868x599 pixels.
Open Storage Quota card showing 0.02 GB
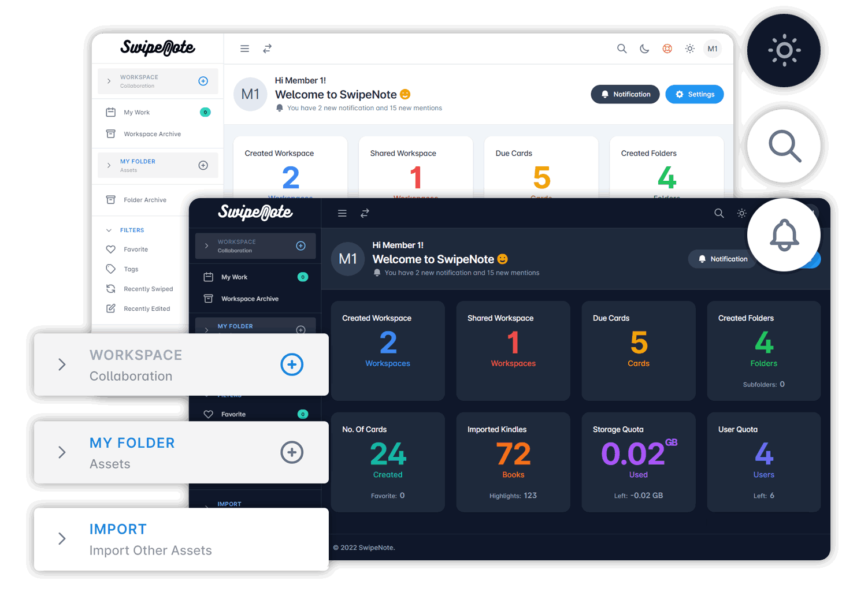tap(639, 462)
